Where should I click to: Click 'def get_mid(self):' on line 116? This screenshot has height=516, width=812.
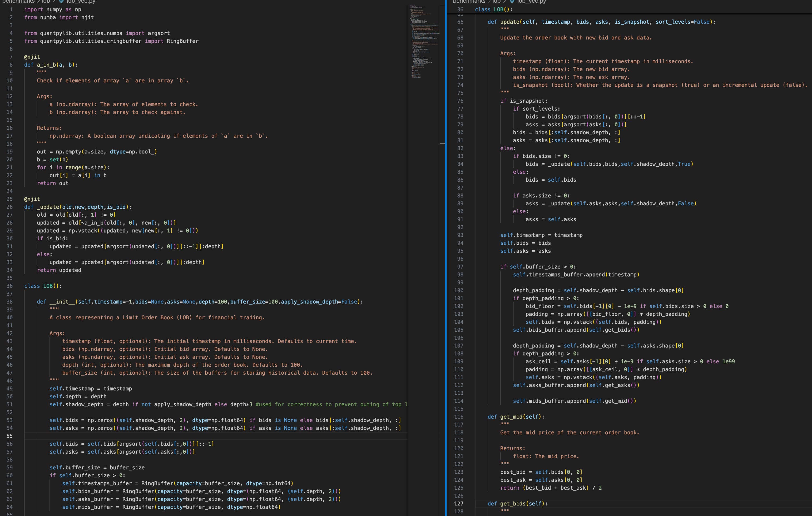pos(516,417)
